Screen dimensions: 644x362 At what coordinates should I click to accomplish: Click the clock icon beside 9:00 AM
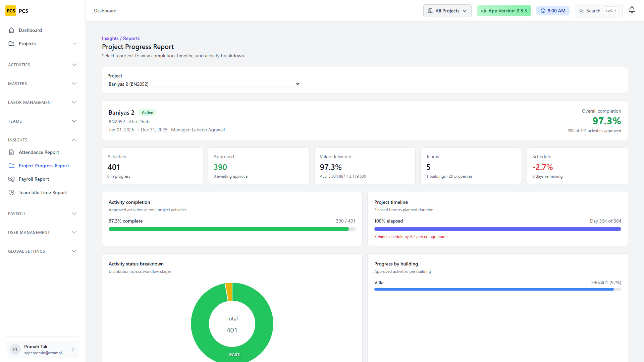pyautogui.click(x=543, y=11)
